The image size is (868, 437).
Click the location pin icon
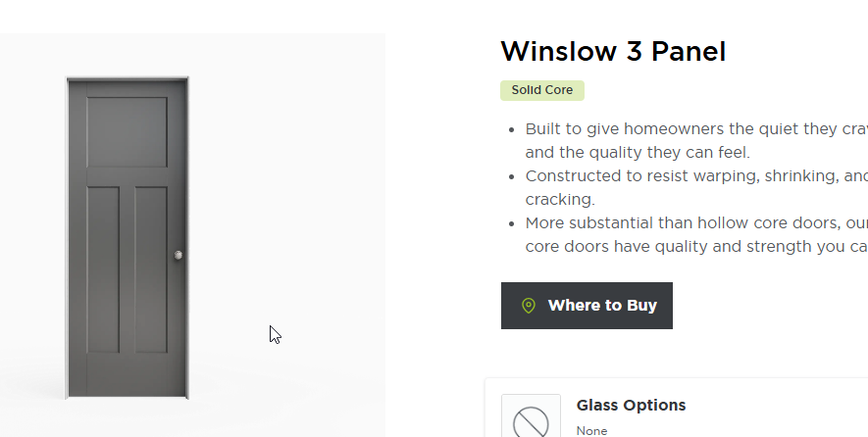tap(529, 306)
